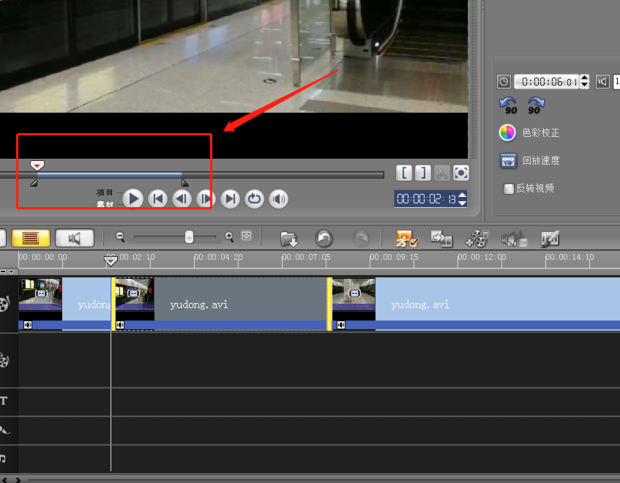Toggle the Repeat loop playback button
Image resolution: width=620 pixels, height=483 pixels.
click(254, 199)
